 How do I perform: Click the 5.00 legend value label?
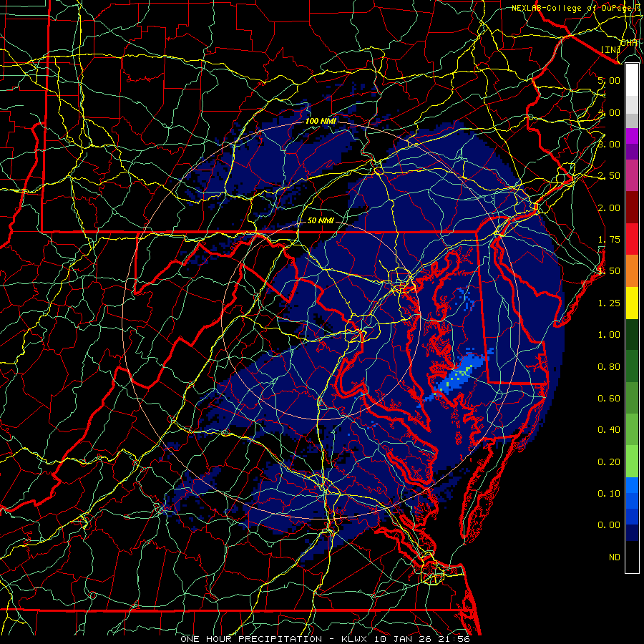coord(609,80)
